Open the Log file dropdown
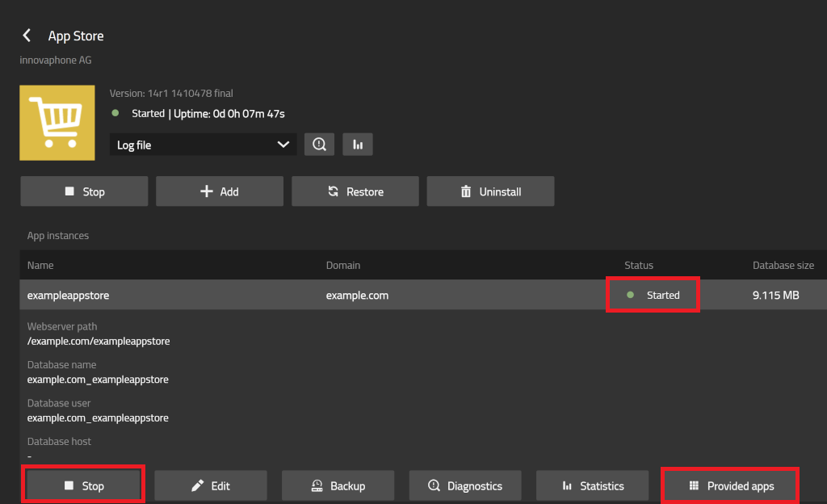Image resolution: width=827 pixels, height=504 pixels. (203, 145)
